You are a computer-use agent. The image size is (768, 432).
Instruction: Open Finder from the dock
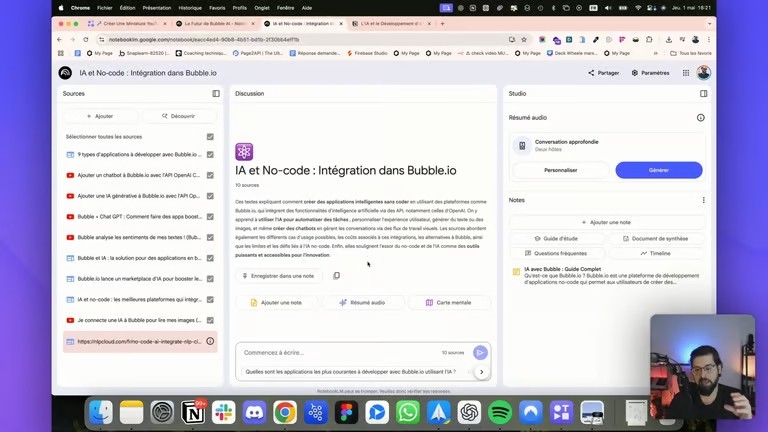pos(101,412)
